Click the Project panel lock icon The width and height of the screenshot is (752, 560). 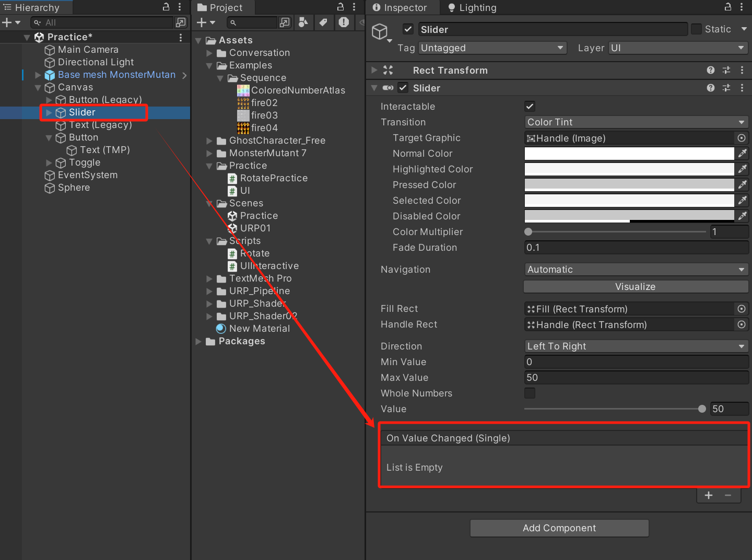click(x=340, y=7)
